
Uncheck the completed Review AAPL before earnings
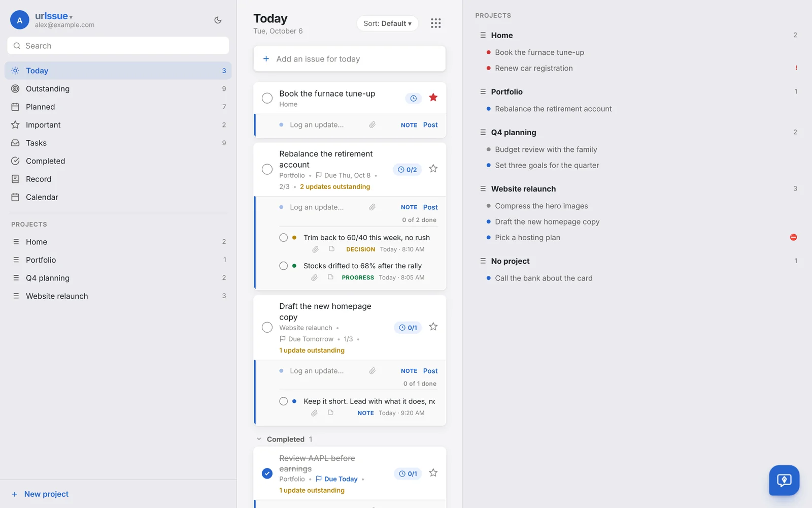(x=267, y=473)
